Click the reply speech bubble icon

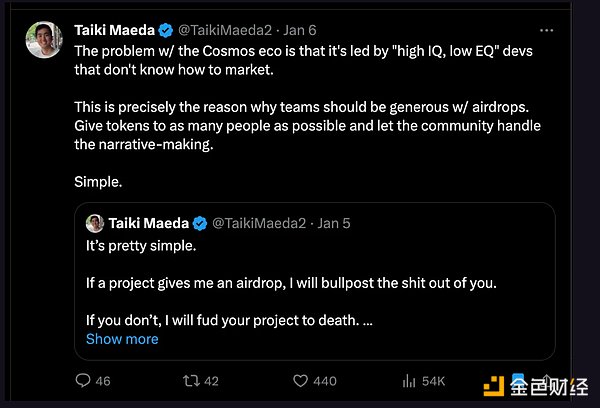click(84, 381)
